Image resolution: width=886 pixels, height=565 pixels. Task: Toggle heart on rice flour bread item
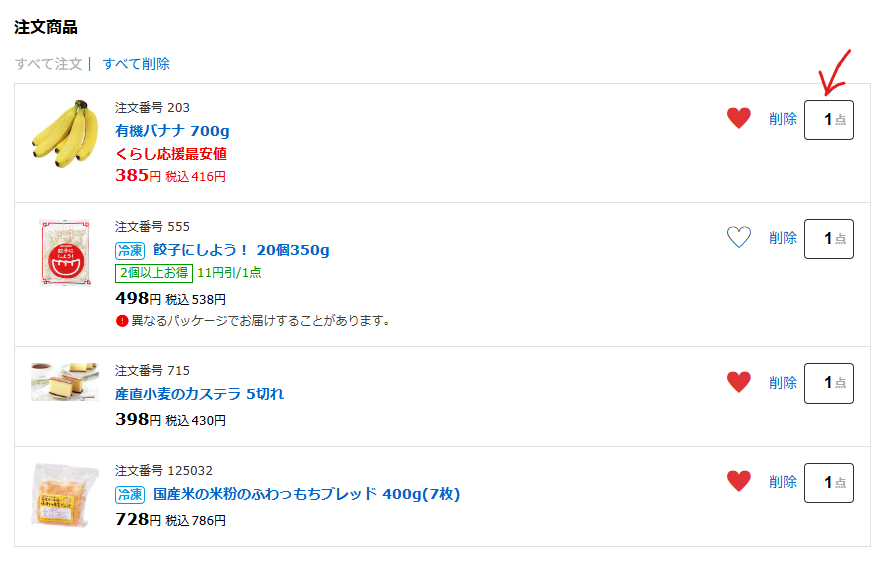[739, 481]
